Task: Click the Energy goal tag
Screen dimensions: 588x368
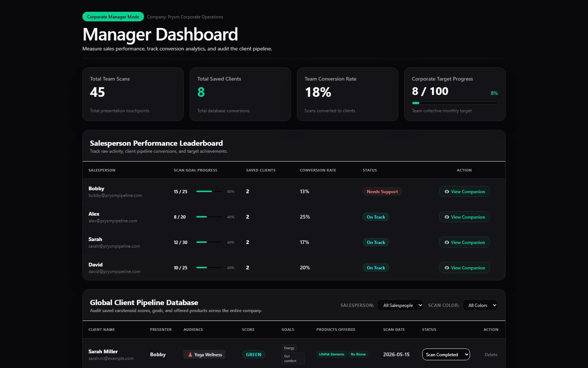Action: [x=289, y=348]
